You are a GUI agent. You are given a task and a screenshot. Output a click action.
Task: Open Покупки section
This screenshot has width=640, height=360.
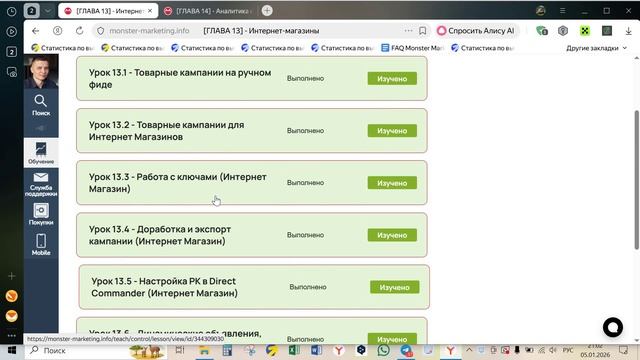[41, 214]
